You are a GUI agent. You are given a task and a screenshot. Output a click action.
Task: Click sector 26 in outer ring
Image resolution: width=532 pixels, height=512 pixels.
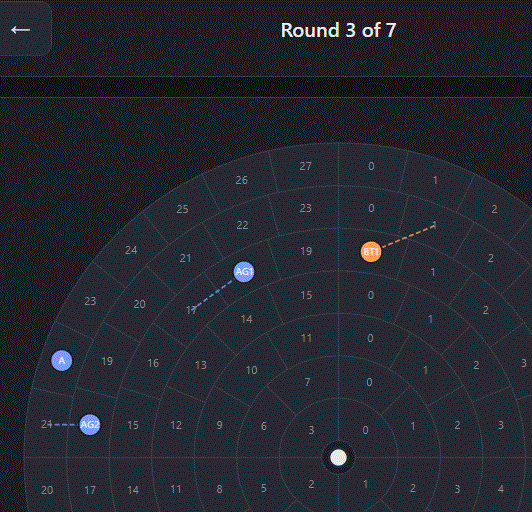(242, 180)
